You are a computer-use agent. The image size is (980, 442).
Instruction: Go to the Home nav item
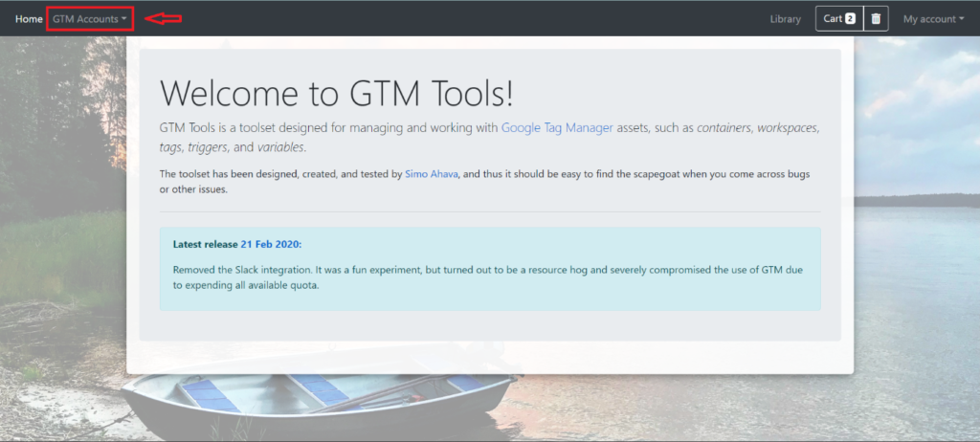[29, 19]
